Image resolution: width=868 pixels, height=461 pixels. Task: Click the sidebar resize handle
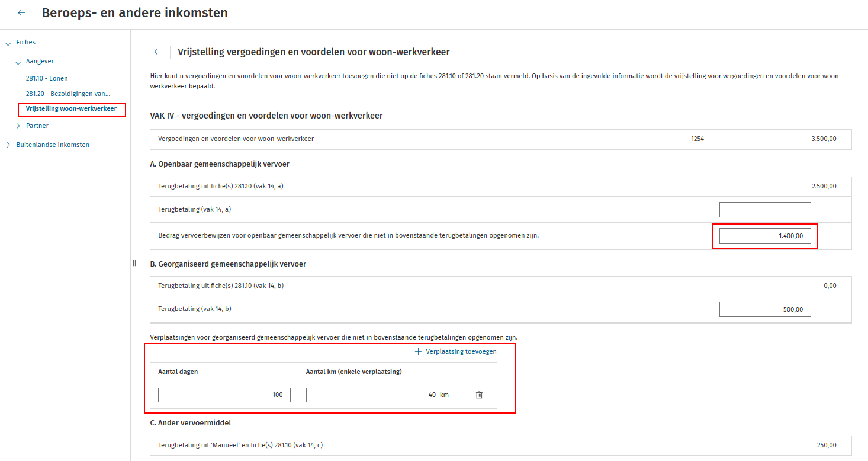click(134, 263)
